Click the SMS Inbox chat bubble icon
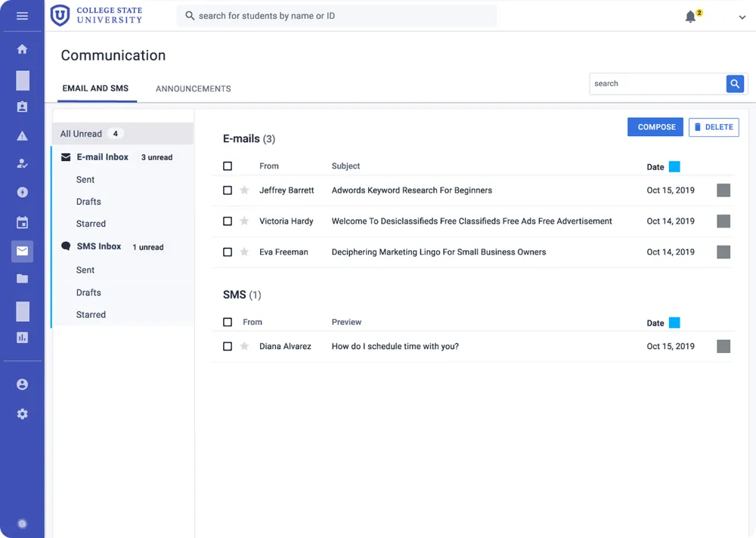This screenshot has width=756, height=538. (66, 246)
